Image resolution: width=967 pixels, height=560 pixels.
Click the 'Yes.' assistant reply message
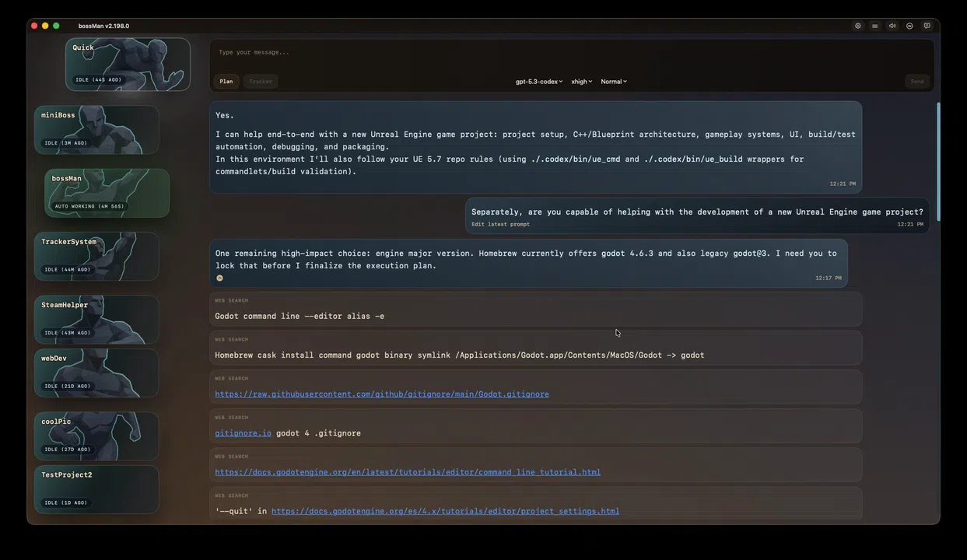point(535,147)
